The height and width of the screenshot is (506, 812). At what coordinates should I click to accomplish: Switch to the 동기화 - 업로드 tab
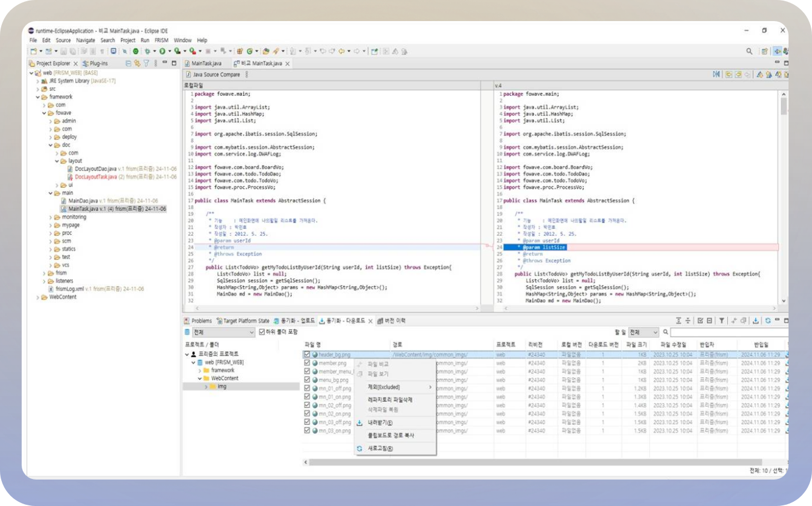(294, 321)
